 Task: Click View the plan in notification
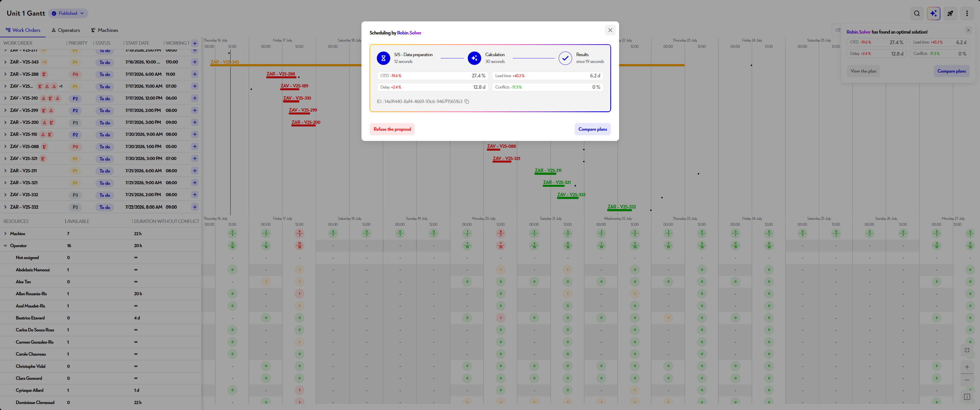tap(863, 71)
